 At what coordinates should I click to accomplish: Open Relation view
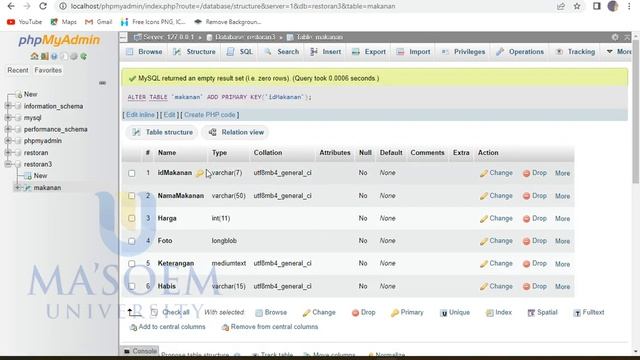point(236,132)
